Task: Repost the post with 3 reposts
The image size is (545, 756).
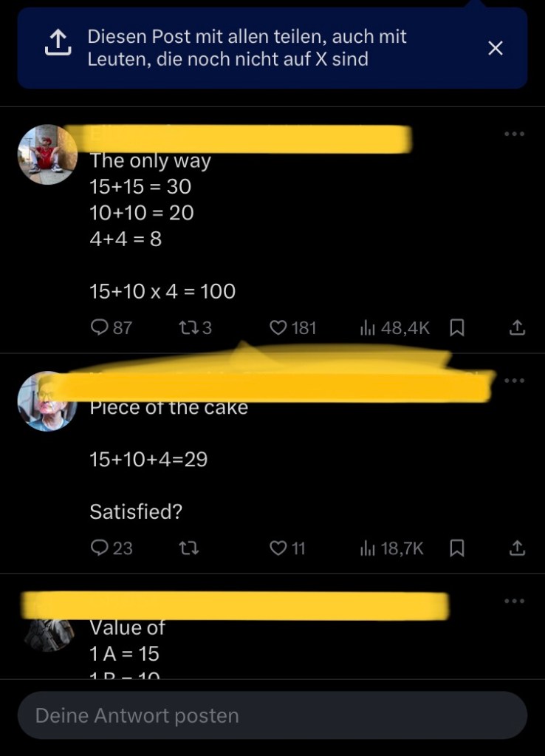Action: click(x=195, y=328)
